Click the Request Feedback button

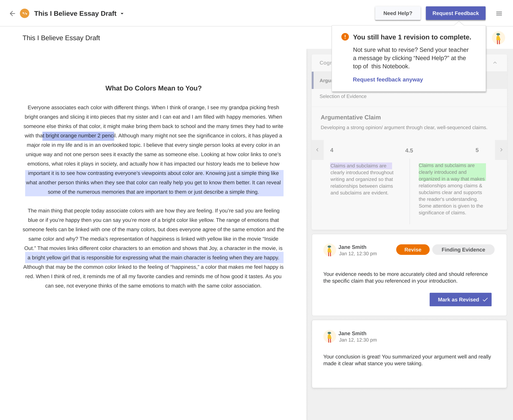click(455, 13)
